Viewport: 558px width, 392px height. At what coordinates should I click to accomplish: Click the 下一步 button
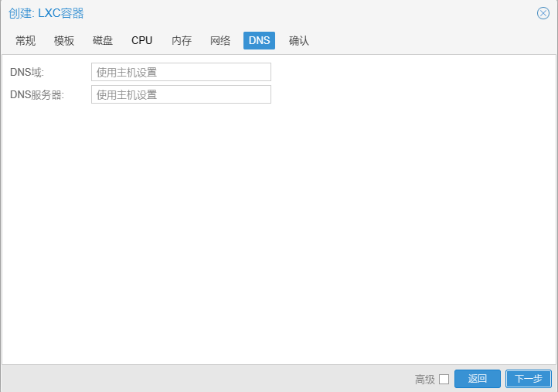tap(529, 379)
